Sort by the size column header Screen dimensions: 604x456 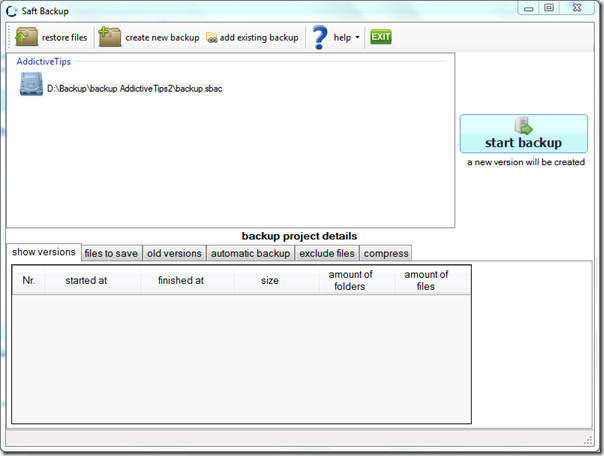pyautogui.click(x=277, y=280)
